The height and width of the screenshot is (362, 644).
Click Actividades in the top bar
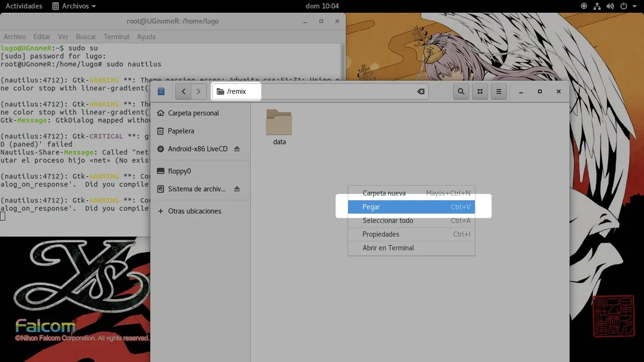(24, 6)
